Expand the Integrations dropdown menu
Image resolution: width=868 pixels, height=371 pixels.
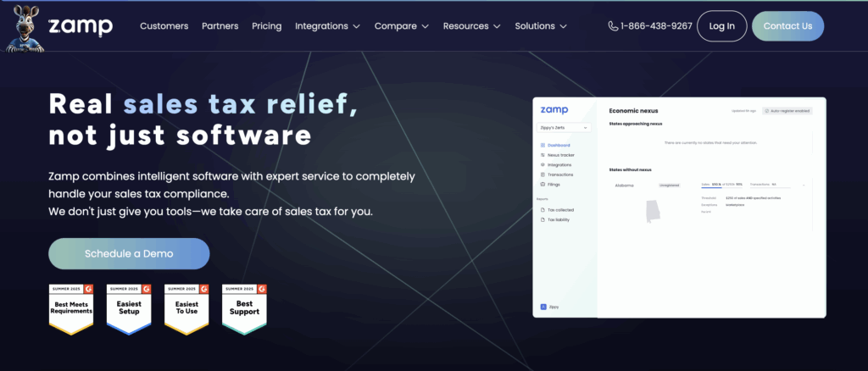point(328,26)
